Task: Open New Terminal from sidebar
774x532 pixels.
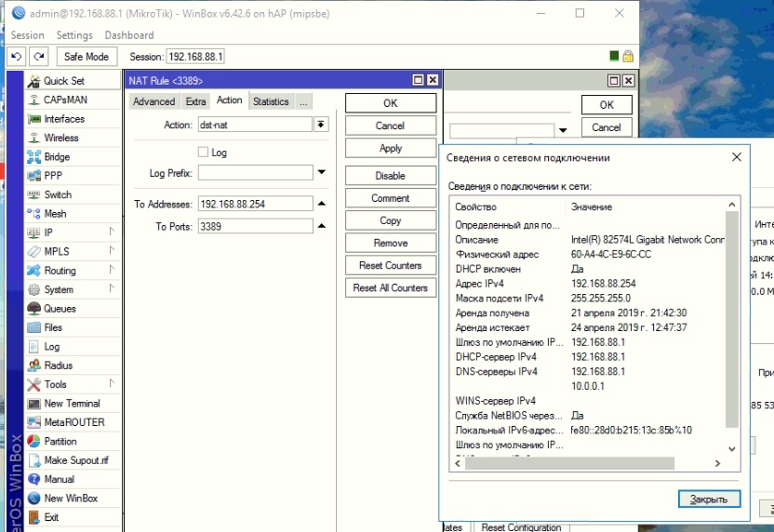Action: coord(73,404)
